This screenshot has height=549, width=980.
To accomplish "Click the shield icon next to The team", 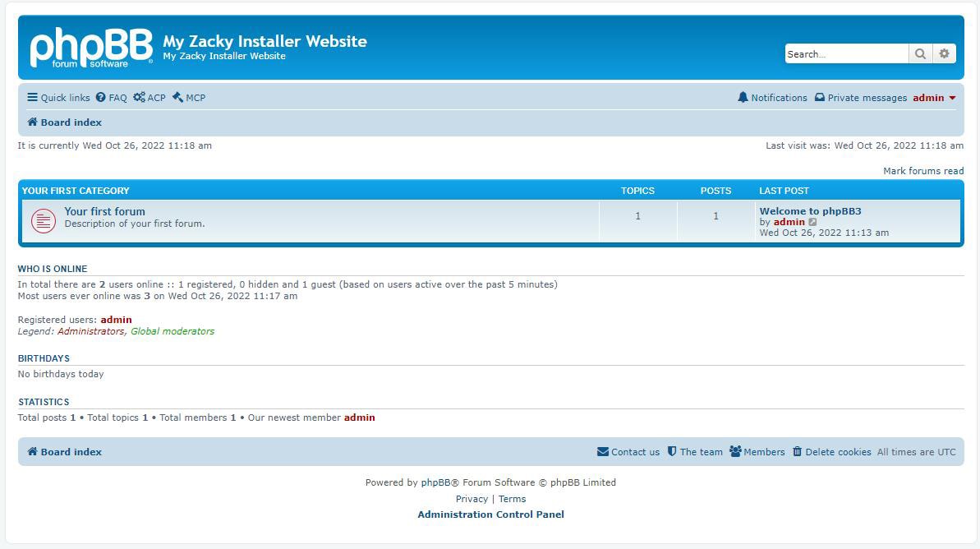I will (671, 451).
